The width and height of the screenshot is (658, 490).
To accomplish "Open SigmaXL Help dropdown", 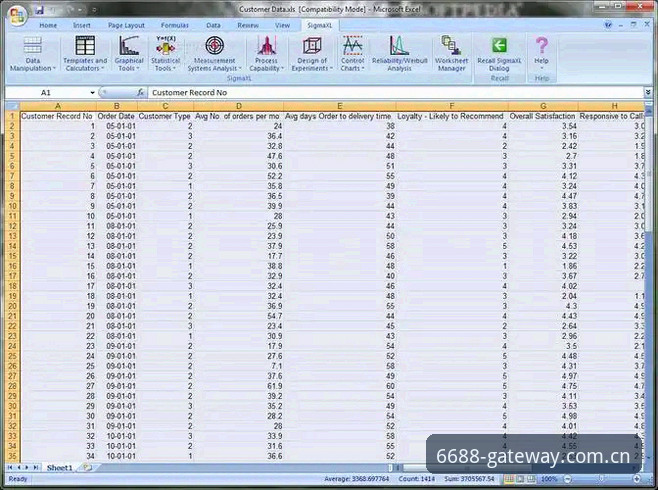I will (x=541, y=54).
